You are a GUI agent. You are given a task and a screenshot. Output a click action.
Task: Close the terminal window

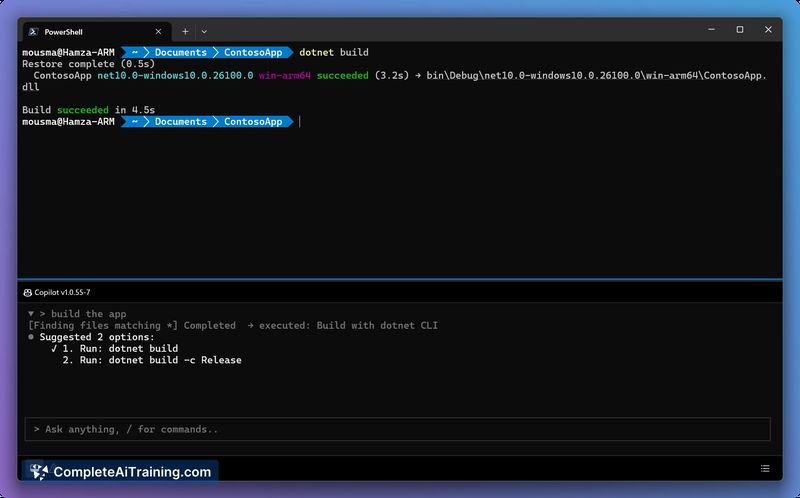tap(768, 30)
